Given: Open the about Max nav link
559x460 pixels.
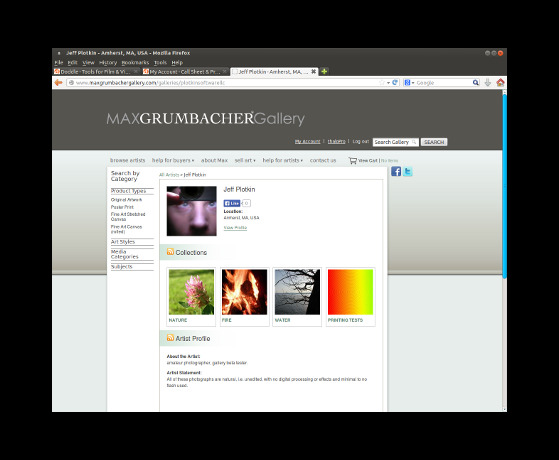Looking at the screenshot, I should [214, 160].
